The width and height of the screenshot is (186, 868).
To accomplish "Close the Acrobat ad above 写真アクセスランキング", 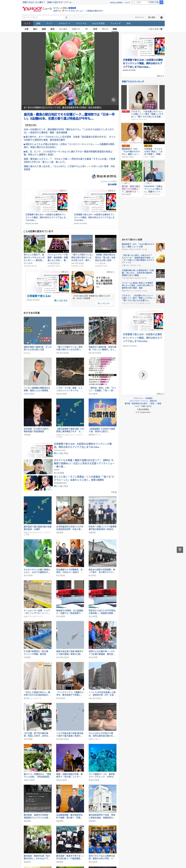I will point(163,76).
